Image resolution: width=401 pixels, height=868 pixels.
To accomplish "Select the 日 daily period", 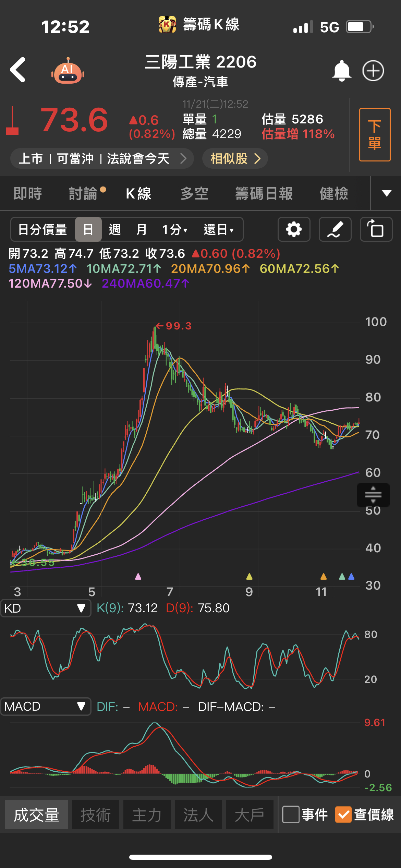I will [88, 229].
